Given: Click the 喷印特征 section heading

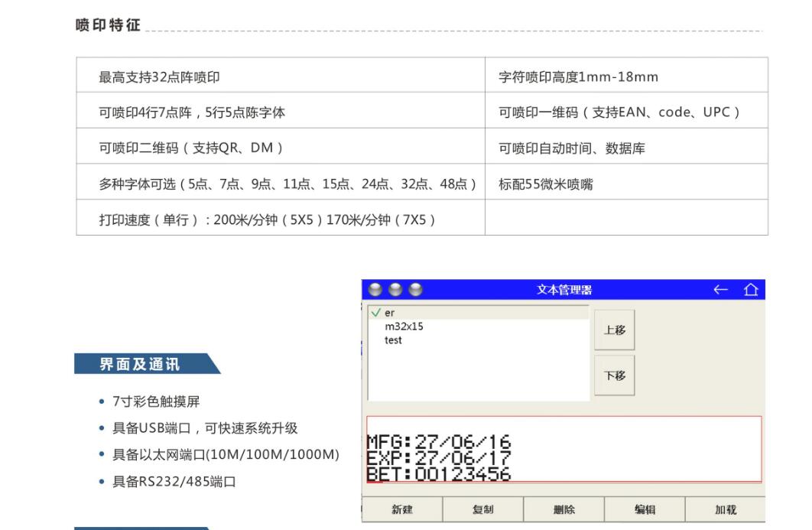Looking at the screenshot, I should click(108, 25).
